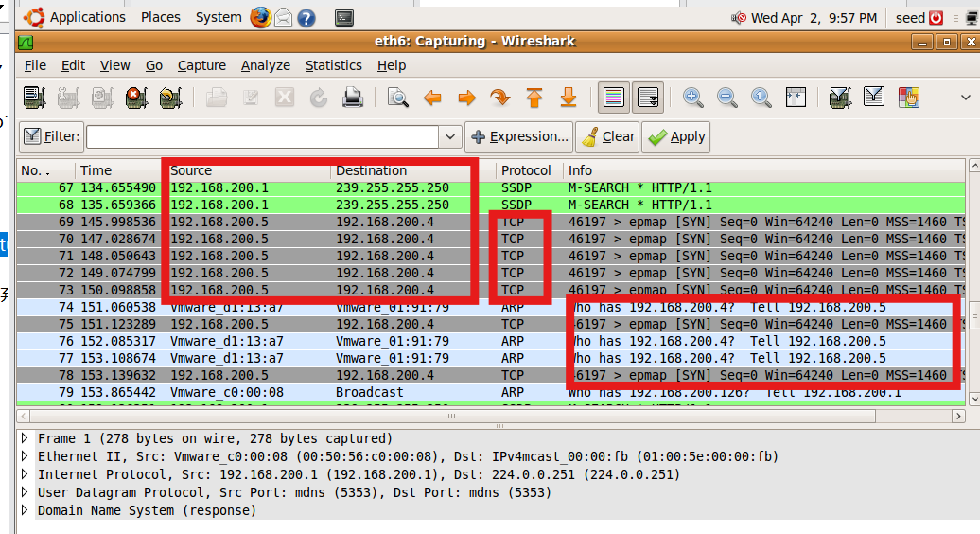Viewport: 980px width, 534px height.
Task: Open the Capture menu
Action: pos(201,65)
